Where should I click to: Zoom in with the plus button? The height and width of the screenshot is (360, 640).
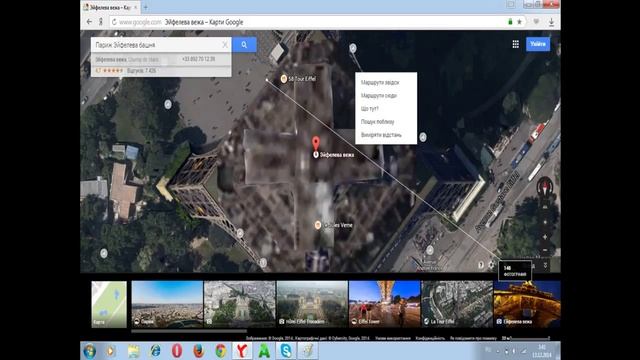(x=545, y=237)
